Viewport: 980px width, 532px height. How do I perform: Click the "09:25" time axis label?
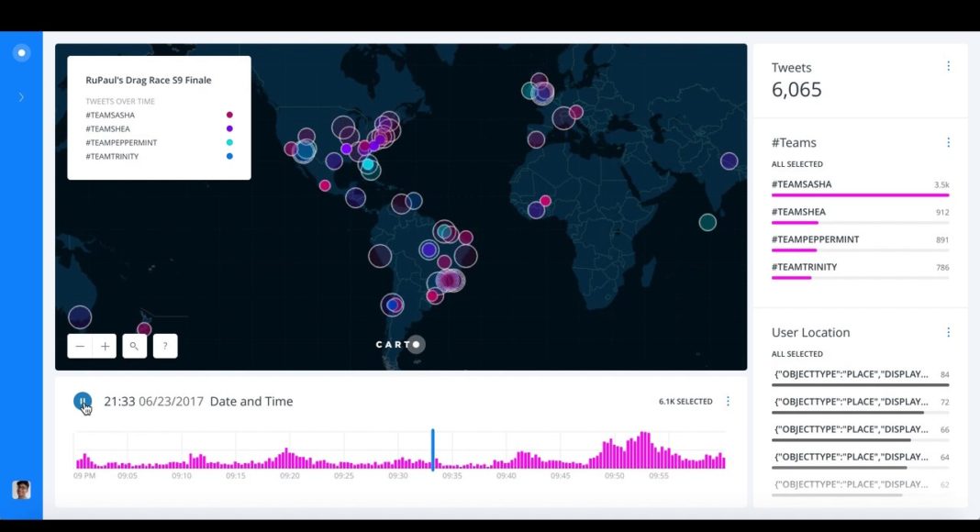pos(344,476)
